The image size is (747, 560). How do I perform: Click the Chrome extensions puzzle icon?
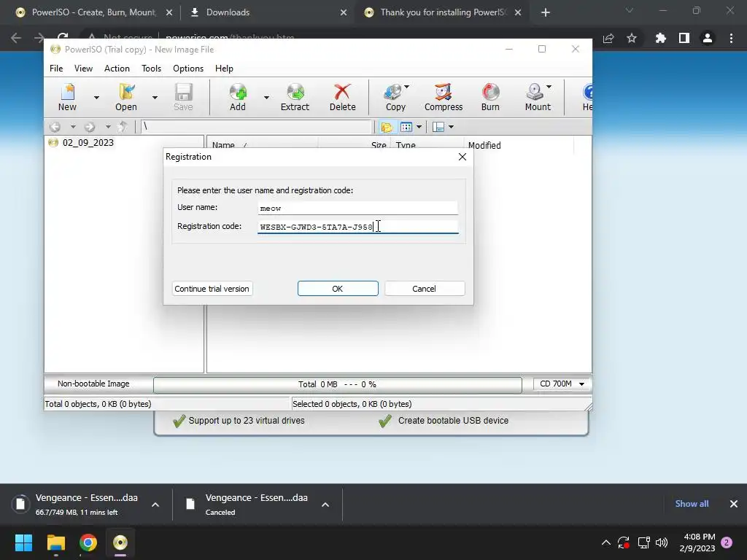coord(660,38)
